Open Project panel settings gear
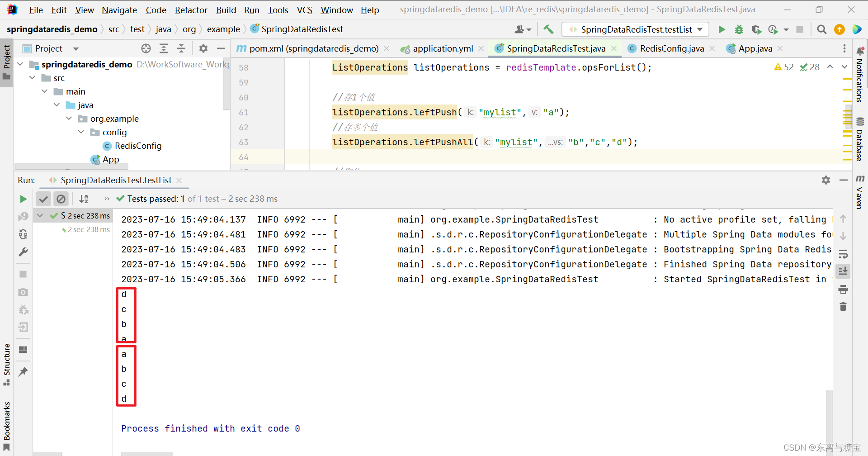Viewport: 868px width, 456px height. (203, 48)
